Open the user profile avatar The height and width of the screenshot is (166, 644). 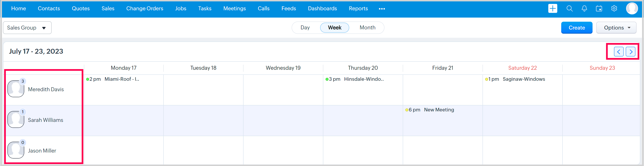coord(632,9)
